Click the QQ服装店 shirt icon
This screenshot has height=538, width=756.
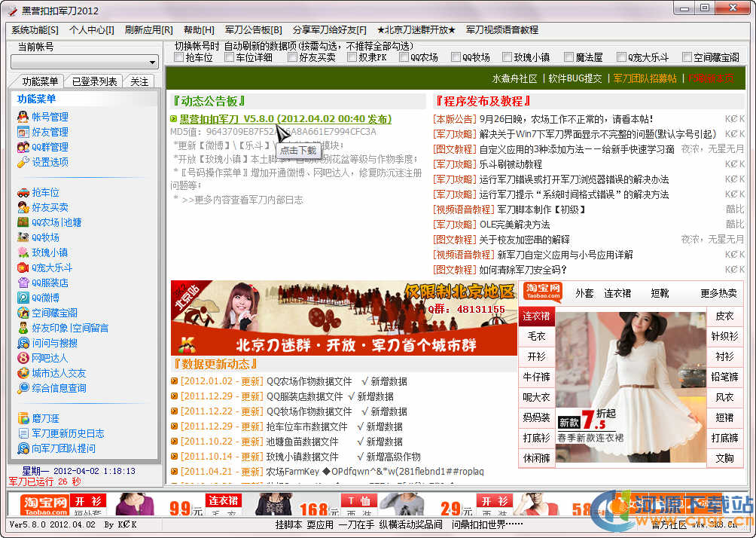[23, 283]
